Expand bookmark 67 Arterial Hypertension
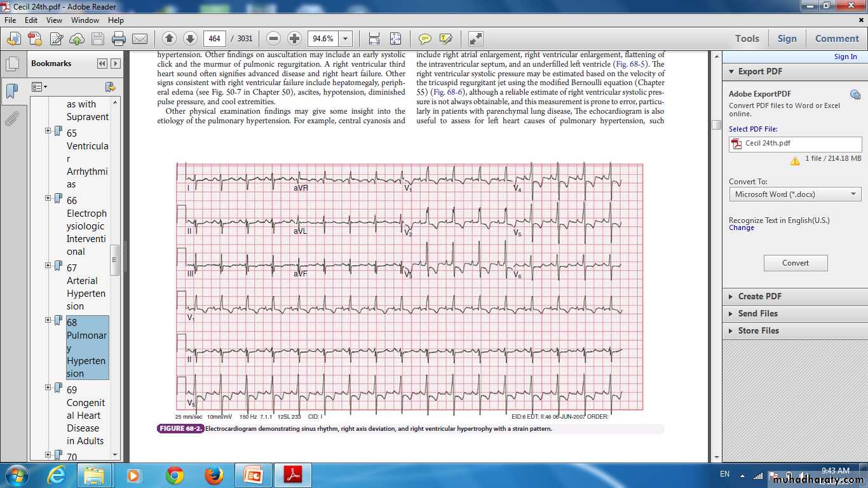 click(48, 266)
